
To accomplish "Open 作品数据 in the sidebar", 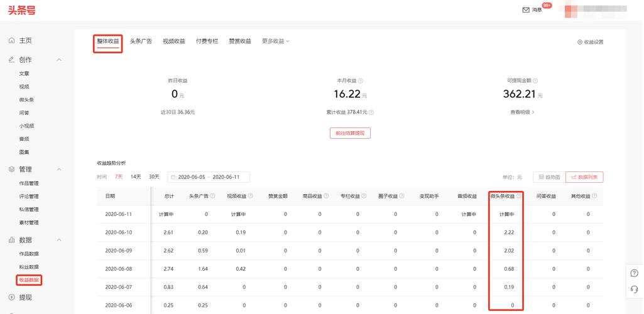I will coord(29,254).
